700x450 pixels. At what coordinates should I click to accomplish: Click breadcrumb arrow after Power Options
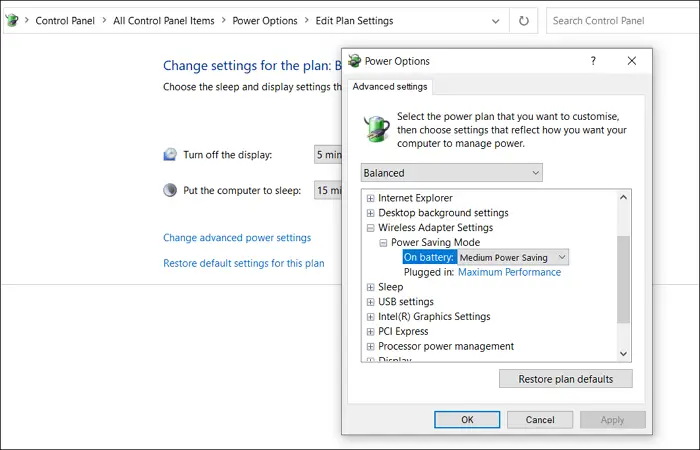tap(307, 21)
